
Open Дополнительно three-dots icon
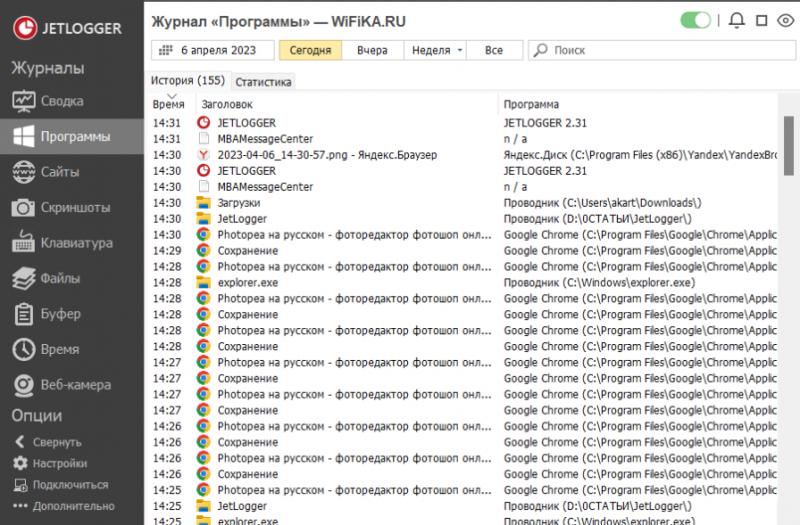[20, 506]
